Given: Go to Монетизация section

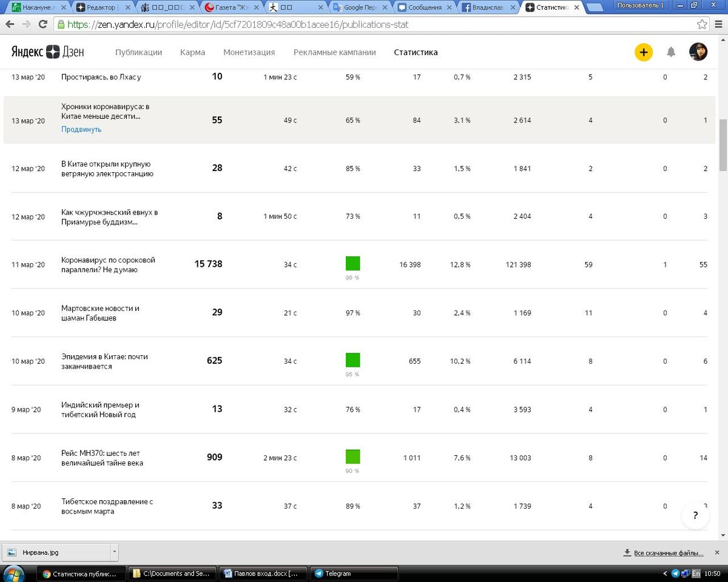Looking at the screenshot, I should tap(249, 52).
